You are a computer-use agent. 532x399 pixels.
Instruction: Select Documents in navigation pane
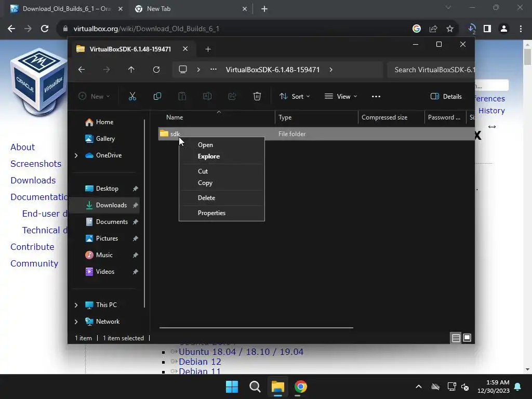tap(104, 221)
